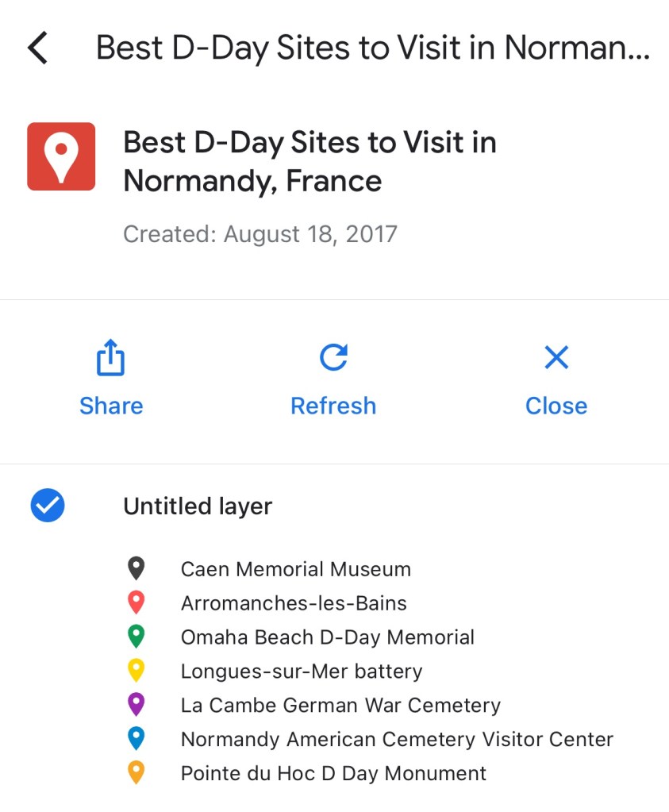669x812 pixels.
Task: Tap the back arrow icon
Action: (x=37, y=48)
